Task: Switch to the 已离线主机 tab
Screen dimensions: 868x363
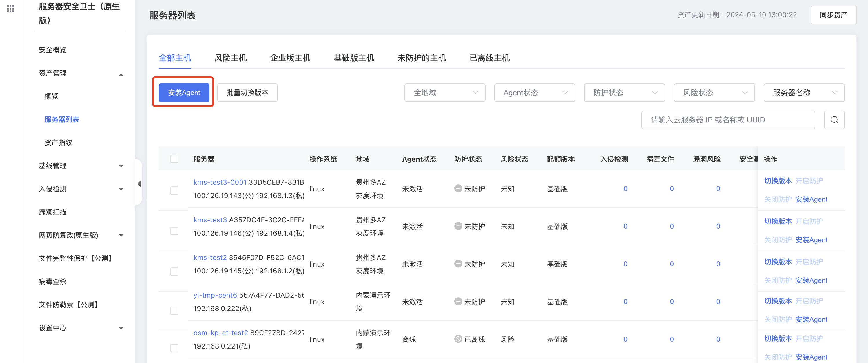Action: (x=489, y=58)
